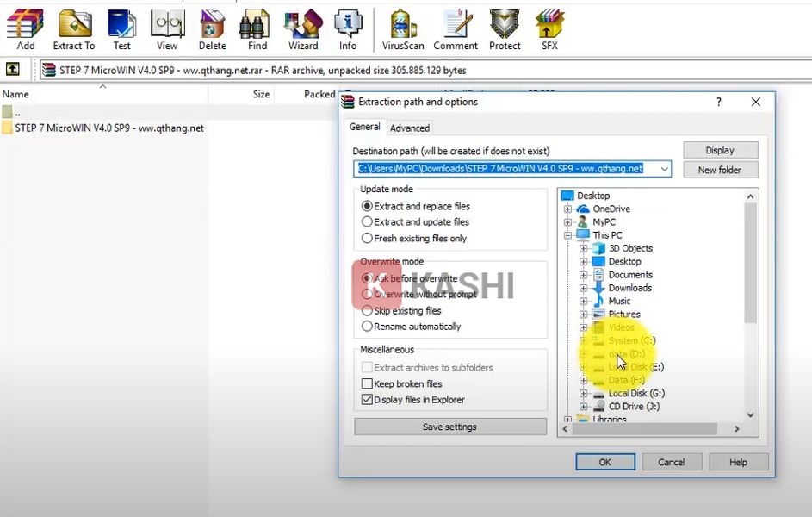Image resolution: width=812 pixels, height=517 pixels.
Task: Select Extract and update files option
Action: pos(368,222)
